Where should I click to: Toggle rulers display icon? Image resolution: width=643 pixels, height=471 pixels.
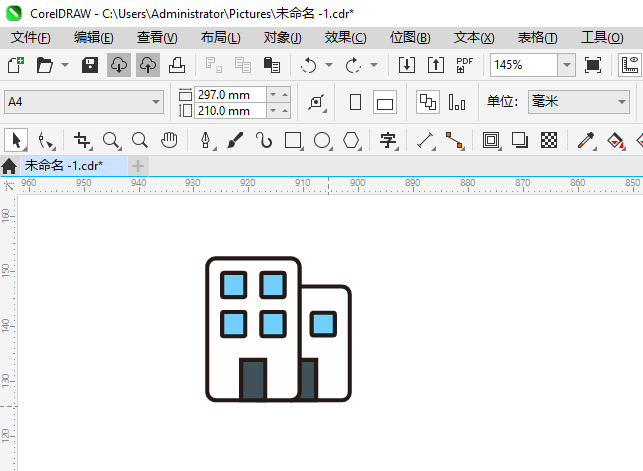pyautogui.click(x=630, y=65)
